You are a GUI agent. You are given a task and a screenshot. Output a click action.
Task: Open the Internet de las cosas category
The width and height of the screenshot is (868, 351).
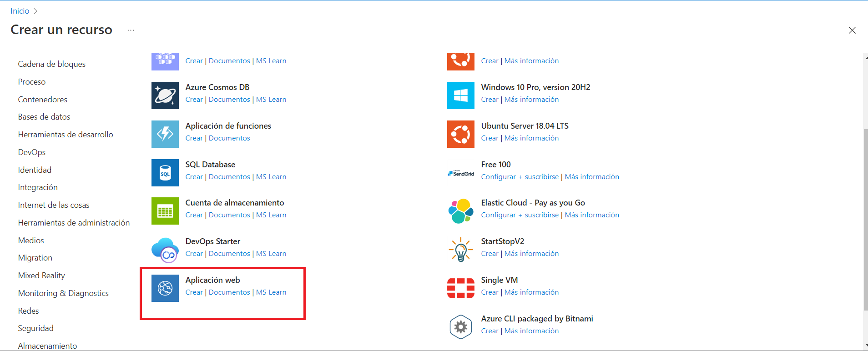(x=54, y=205)
